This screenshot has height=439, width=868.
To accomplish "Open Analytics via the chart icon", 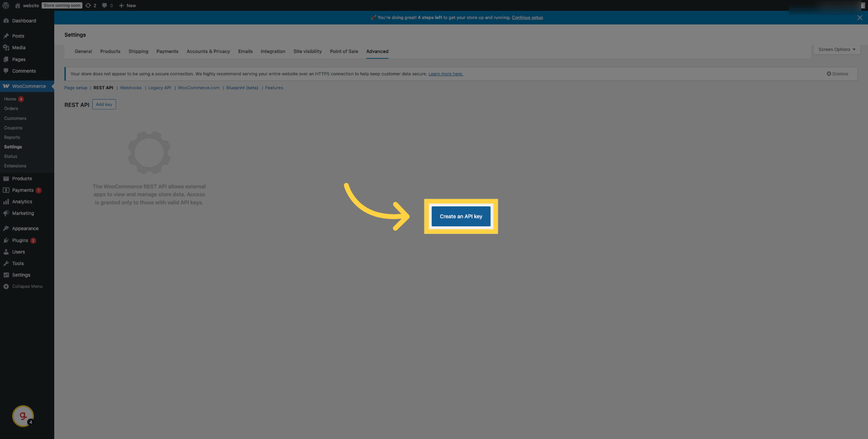I will click(x=6, y=201).
